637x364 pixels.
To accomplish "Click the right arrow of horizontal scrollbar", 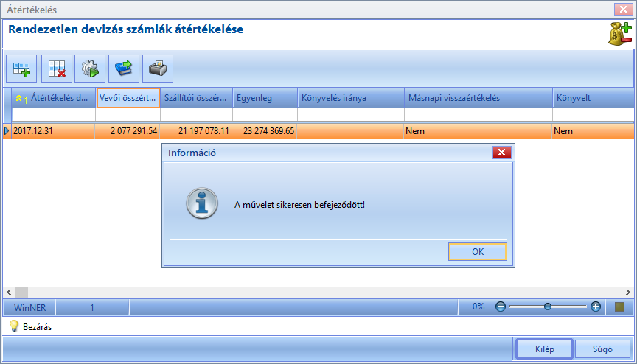I will tap(627, 293).
